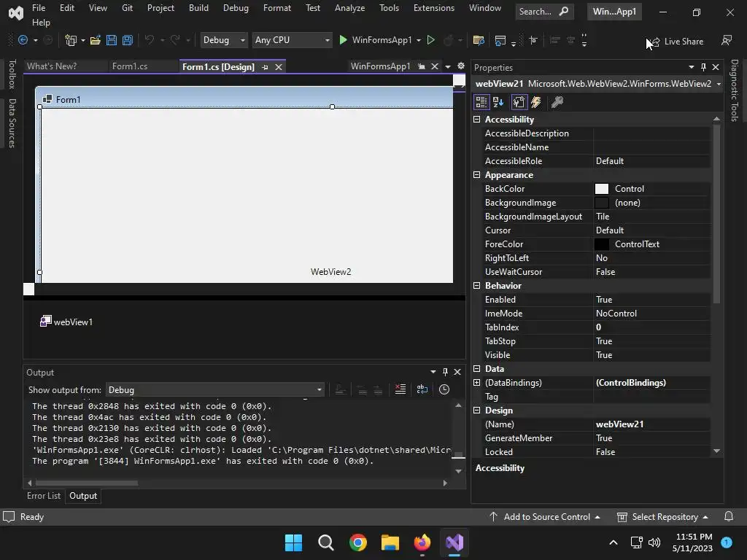Clear all output icon in Output panel
747x560 pixels.
[400, 389]
